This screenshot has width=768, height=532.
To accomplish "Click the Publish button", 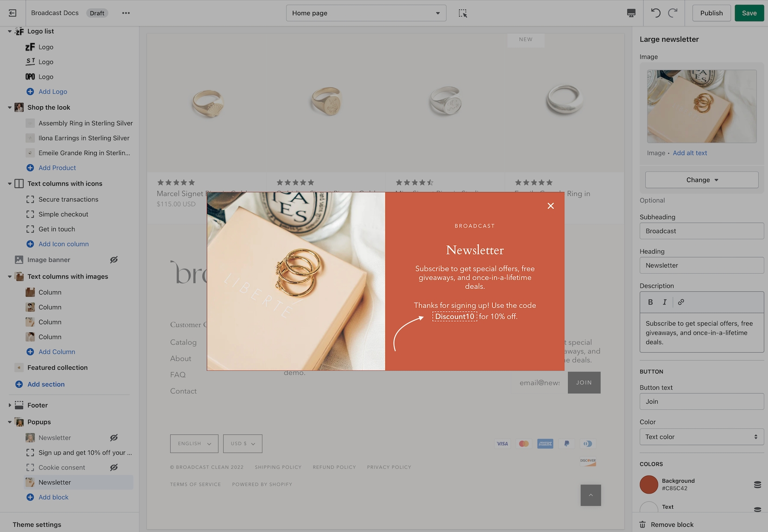I will tap(711, 13).
